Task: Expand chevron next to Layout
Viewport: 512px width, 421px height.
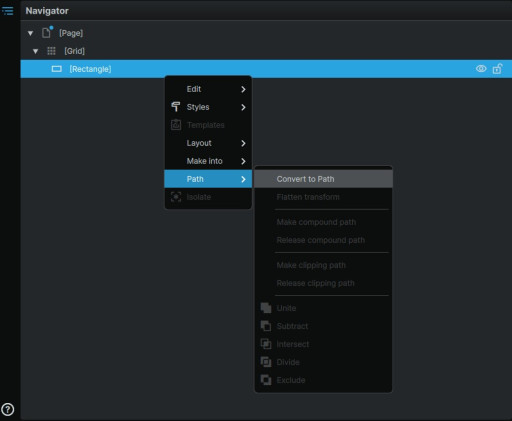Action: point(243,143)
